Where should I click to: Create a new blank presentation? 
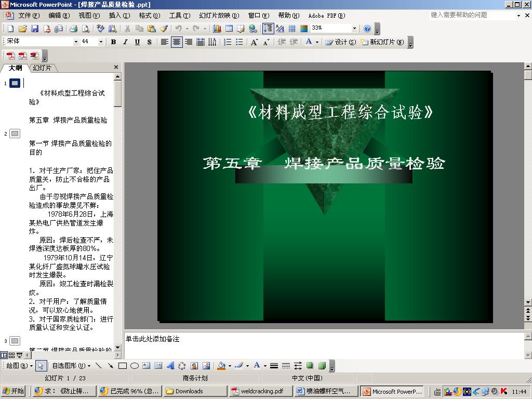pos(11,29)
